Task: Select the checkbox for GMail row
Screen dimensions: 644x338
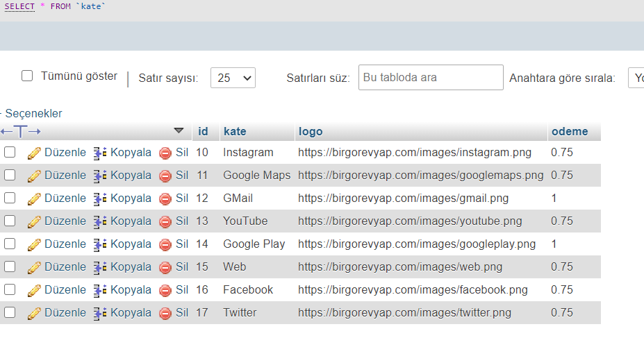Action: click(10, 198)
